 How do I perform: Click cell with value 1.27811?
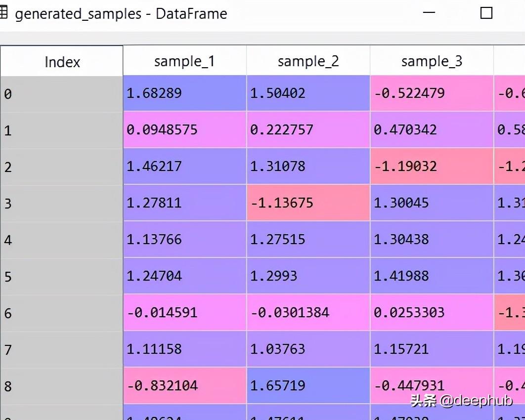[184, 203]
